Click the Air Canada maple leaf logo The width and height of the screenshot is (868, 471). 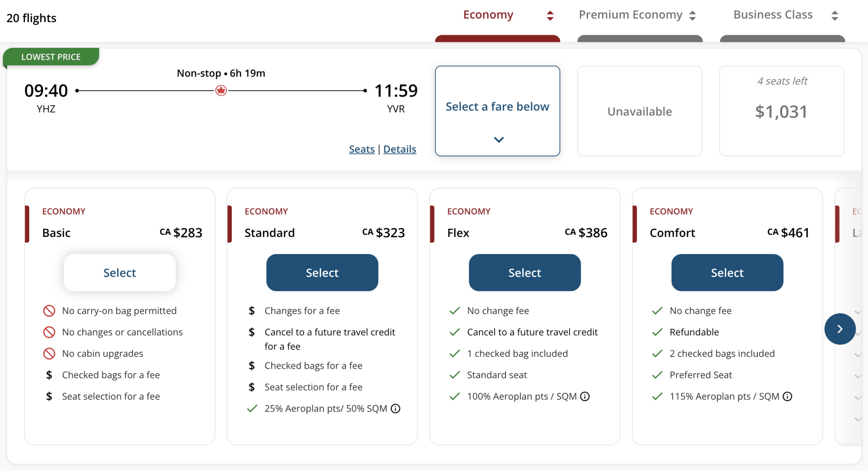[x=221, y=90]
